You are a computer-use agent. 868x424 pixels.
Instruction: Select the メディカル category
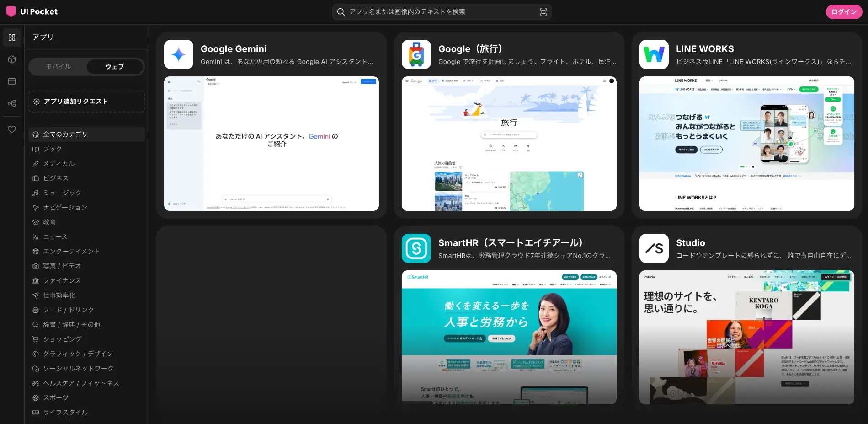(86, 164)
